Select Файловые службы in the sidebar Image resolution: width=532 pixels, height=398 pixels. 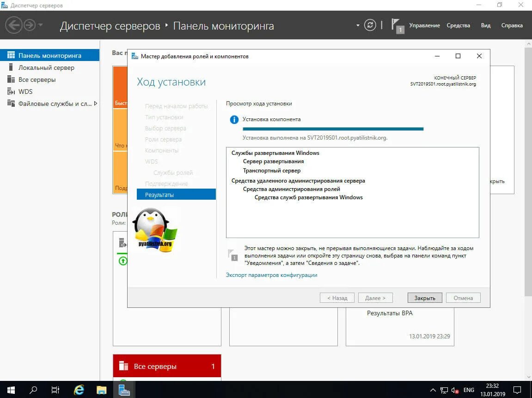[x=49, y=104]
